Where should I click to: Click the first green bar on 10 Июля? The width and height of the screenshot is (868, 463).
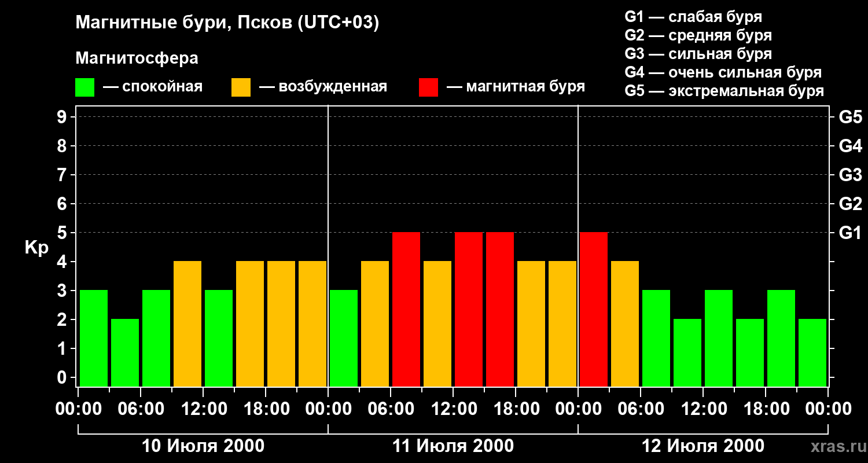[94, 338]
